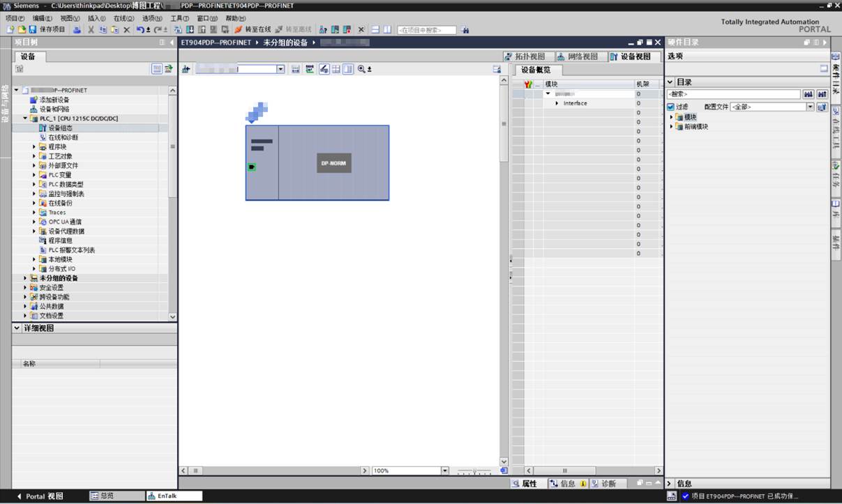Expand 未分组的设备 node
This screenshot has width=842, height=504.
26,278
